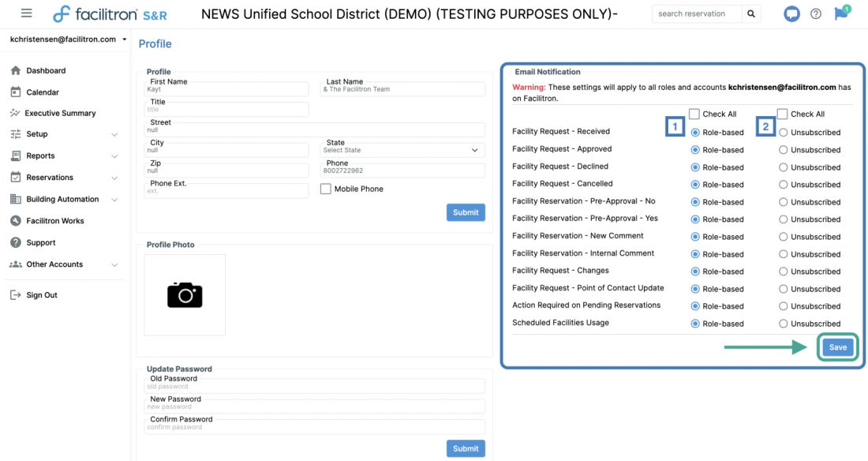Screen dimensions: 868x461
Task: Click the Last Name field
Action: pyautogui.click(x=402, y=89)
